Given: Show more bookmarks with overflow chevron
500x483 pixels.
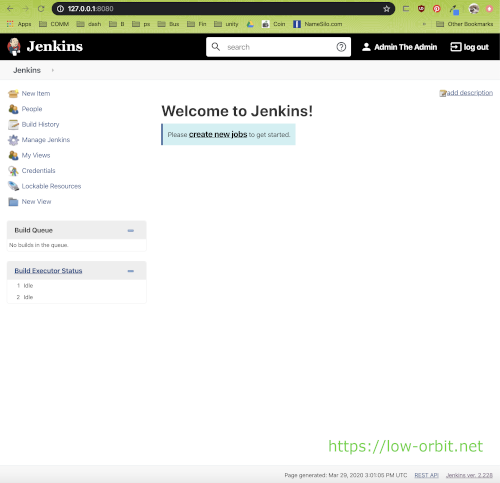Looking at the screenshot, I should click(424, 24).
